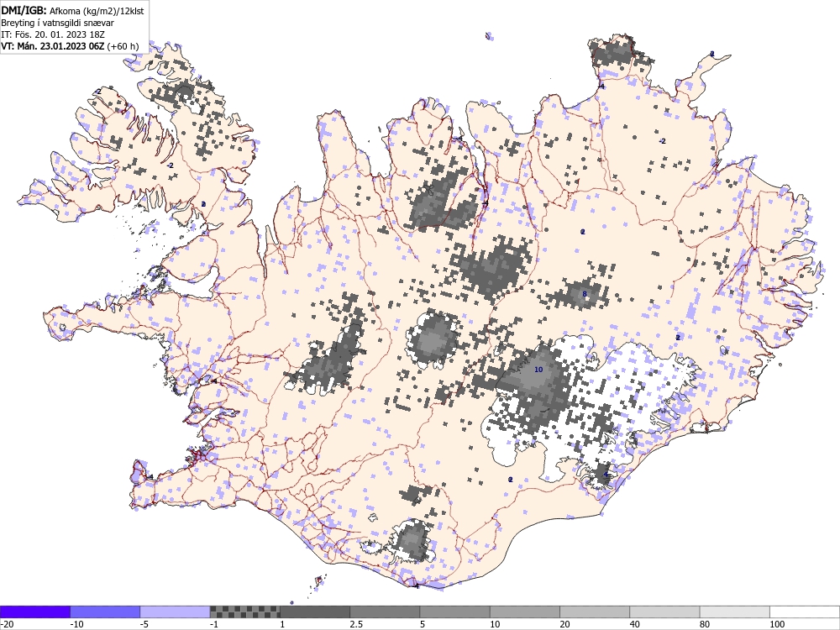Screen dimensions: 840x630
Task: Select the light gray 20 to 40 legend swatch
Action: click(x=595, y=612)
